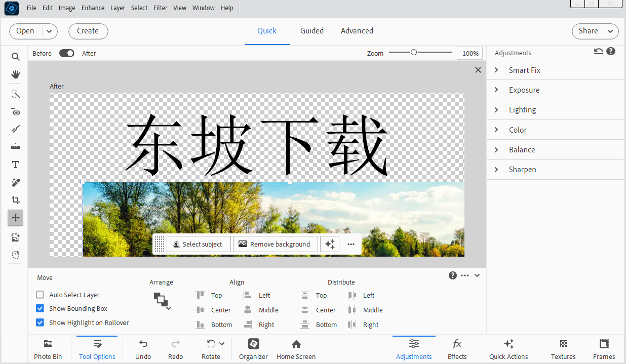
Task: Disable Show Bounding Box
Action: coord(40,308)
